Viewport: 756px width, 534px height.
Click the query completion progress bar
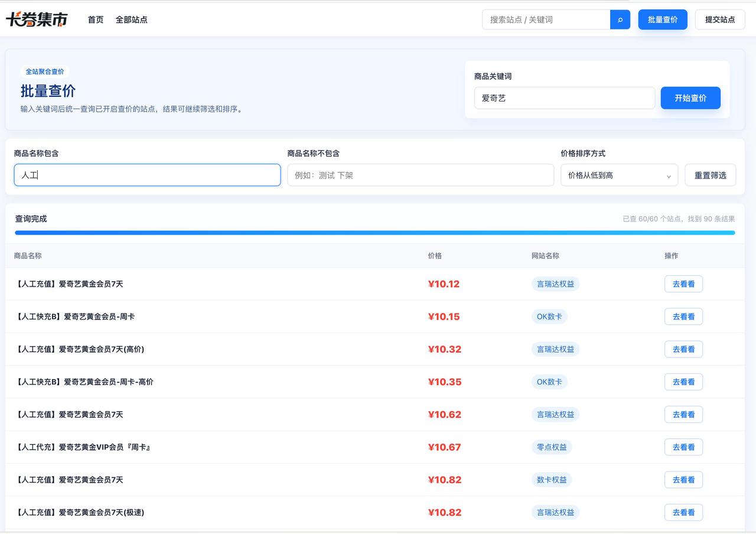click(x=375, y=233)
